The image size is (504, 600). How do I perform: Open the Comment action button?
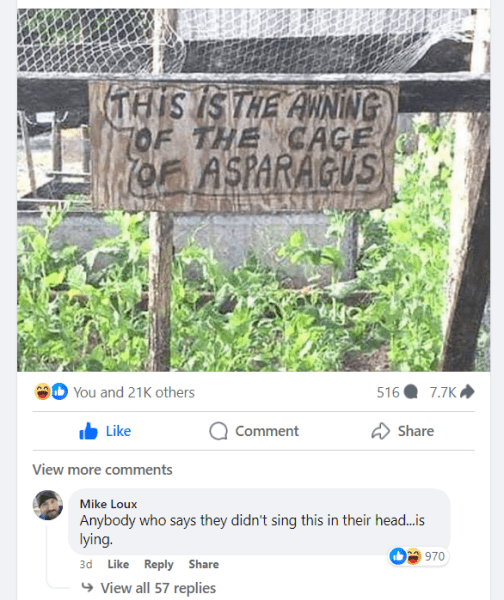click(x=254, y=431)
